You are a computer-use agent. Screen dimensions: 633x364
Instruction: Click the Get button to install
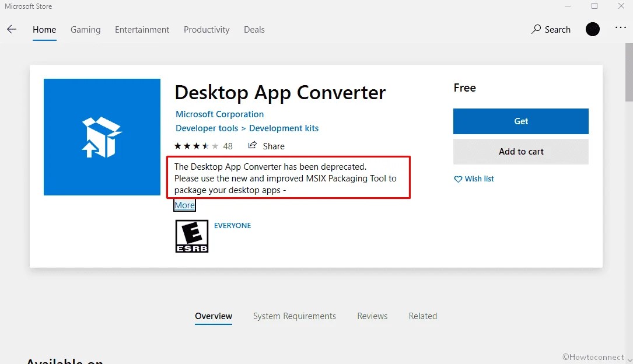click(520, 121)
